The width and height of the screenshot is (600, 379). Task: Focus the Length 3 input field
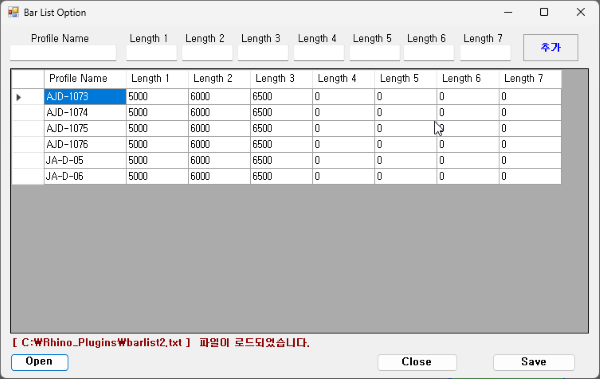pyautogui.click(x=263, y=53)
